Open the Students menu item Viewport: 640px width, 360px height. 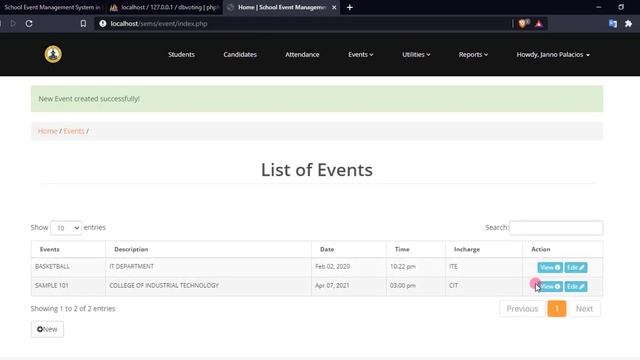[181, 54]
